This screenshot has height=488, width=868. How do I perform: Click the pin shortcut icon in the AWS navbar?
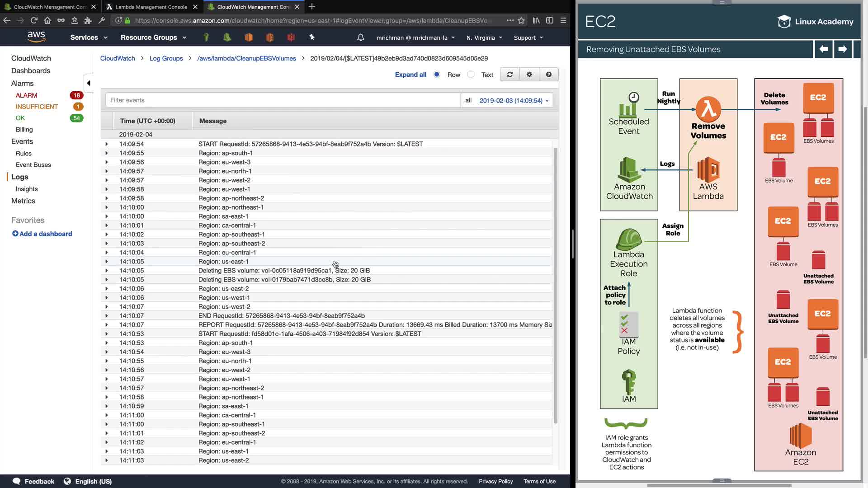tap(312, 38)
